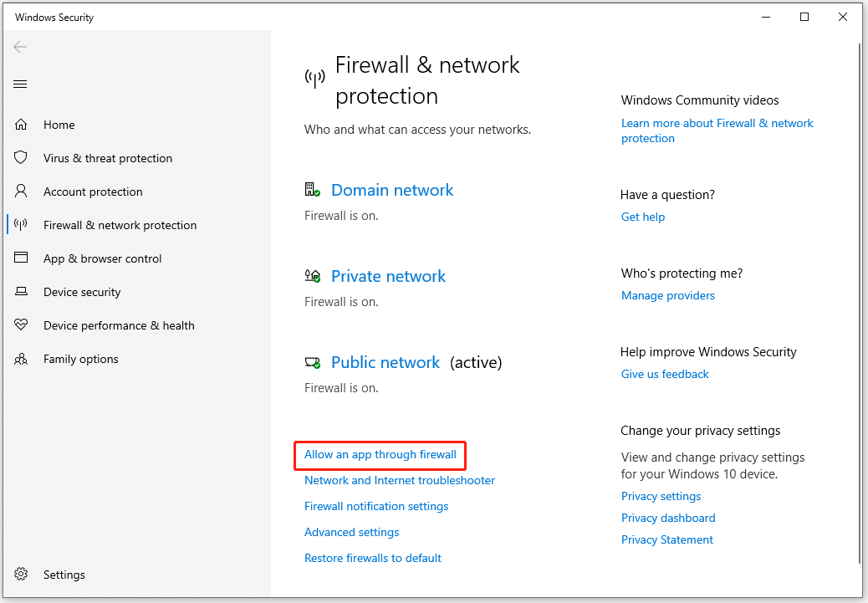Open Private network settings
Viewport: 868px width, 603px height.
coord(388,276)
